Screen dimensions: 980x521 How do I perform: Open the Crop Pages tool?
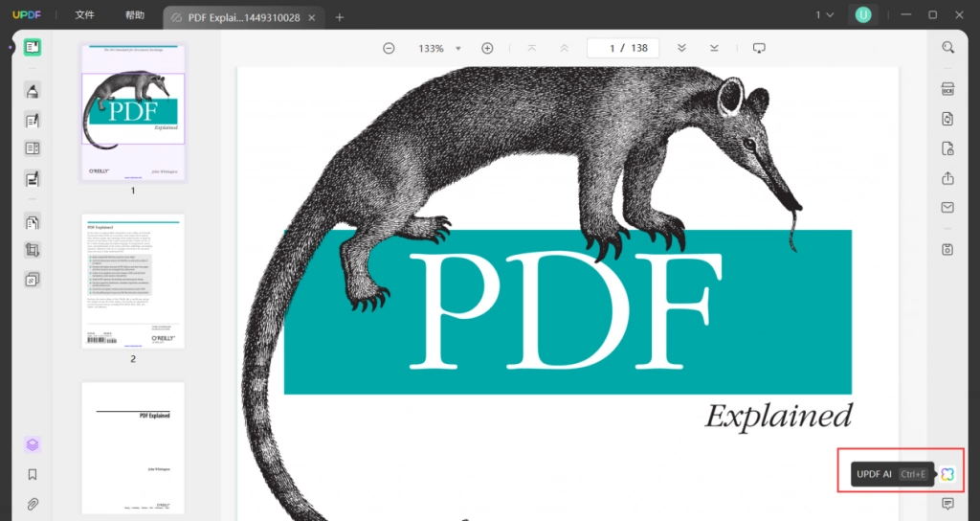tap(33, 250)
